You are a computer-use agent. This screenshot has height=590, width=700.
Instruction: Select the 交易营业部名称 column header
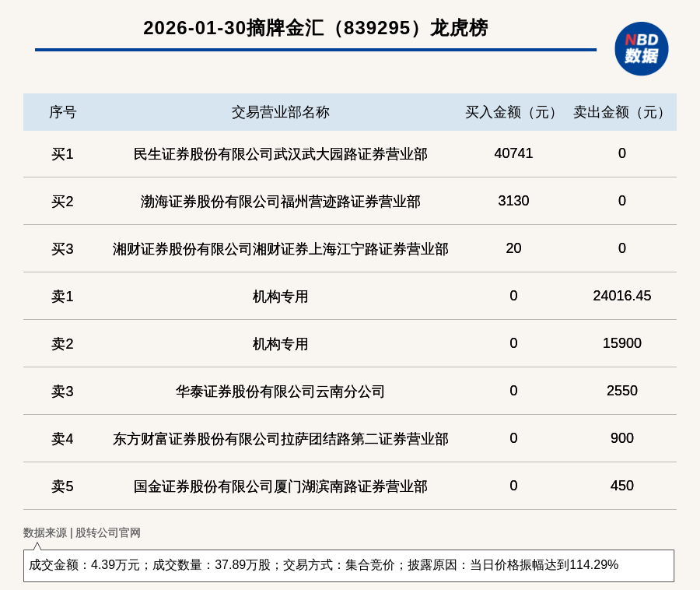280,112
